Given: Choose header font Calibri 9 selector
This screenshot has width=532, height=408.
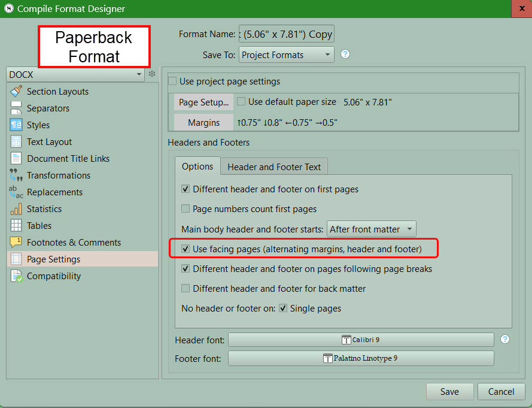Looking at the screenshot, I should (x=361, y=340).
